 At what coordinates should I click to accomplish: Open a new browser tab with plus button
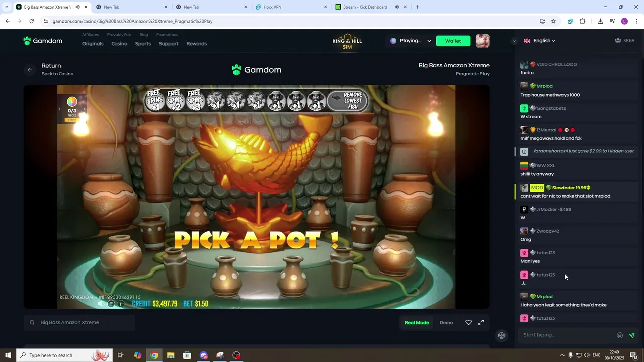coord(417,7)
